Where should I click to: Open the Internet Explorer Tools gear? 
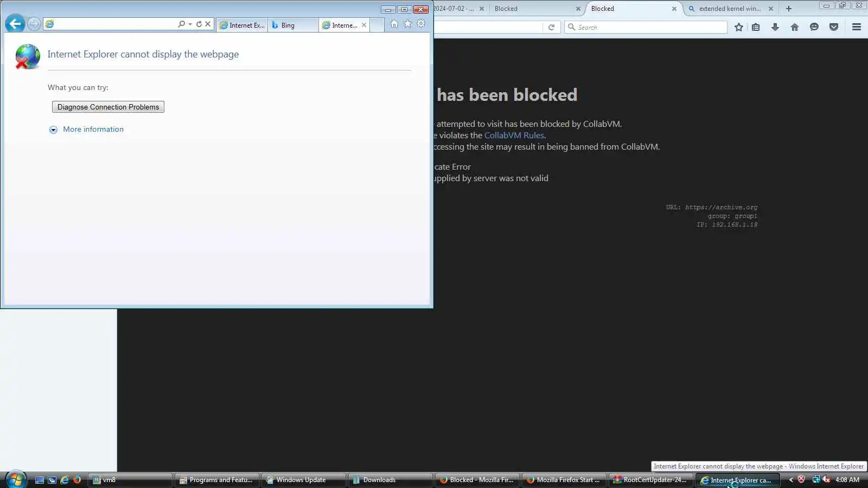421,24
